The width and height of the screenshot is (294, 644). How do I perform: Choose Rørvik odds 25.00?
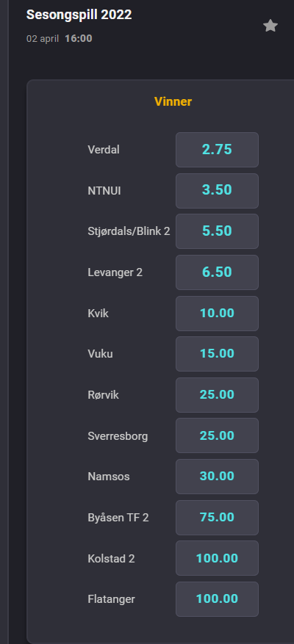pyautogui.click(x=217, y=395)
